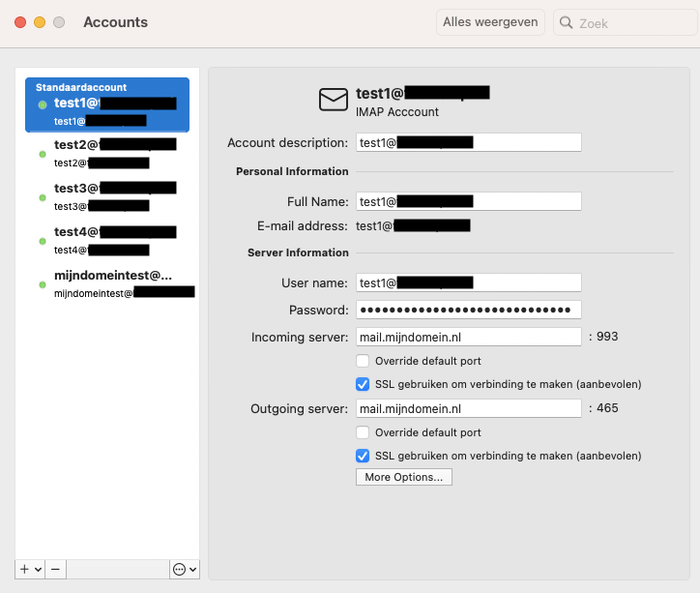Click the search magnifier icon

pos(566,23)
